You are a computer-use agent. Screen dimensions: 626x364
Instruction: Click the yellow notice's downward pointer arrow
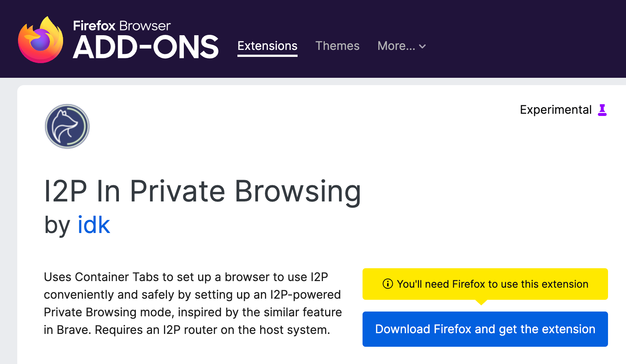click(481, 302)
